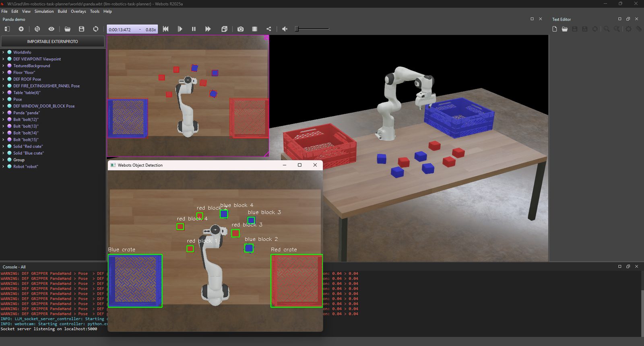Share the simulation via the share icon

pyautogui.click(x=268, y=29)
